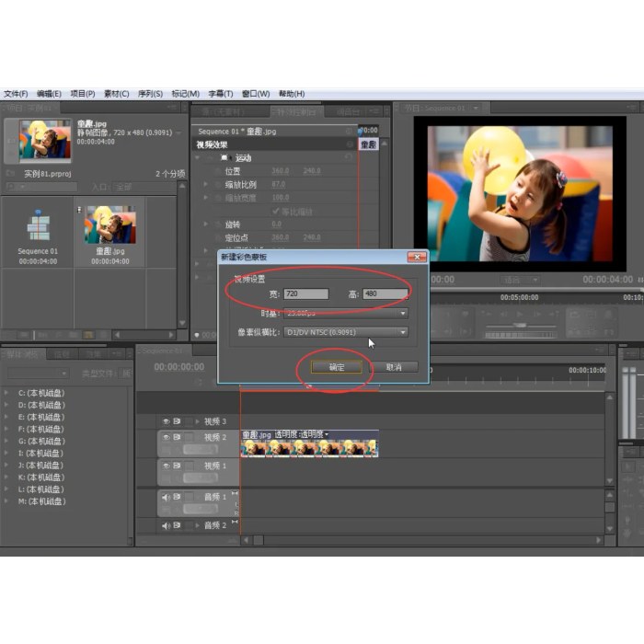Click the 运动 transform icon in effect controls
Viewport: 644px width, 644px height.
pos(224,157)
